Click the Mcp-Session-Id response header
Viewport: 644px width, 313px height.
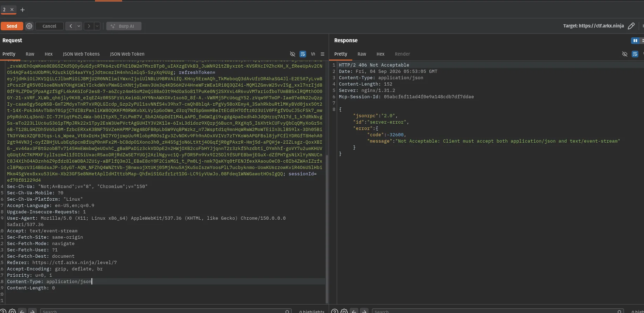(406, 97)
